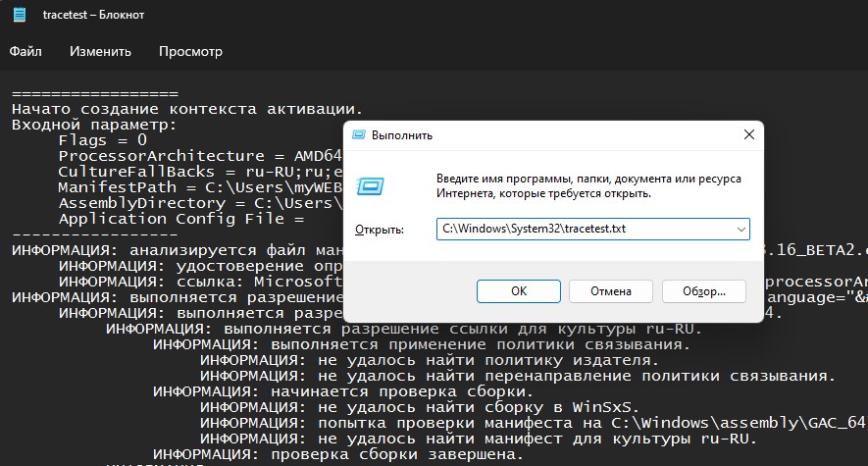Click line 'не удалось найти политику издателя.'

430,360
